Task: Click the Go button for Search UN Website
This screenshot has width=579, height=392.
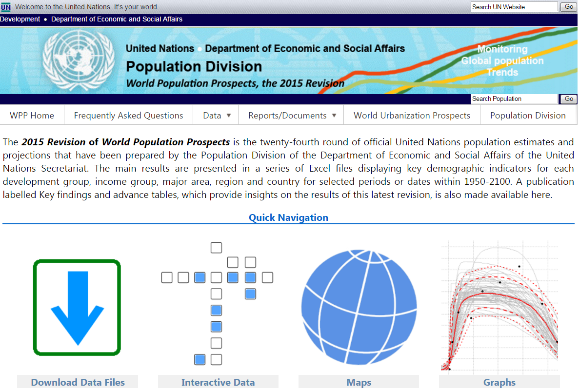Action: coord(568,6)
